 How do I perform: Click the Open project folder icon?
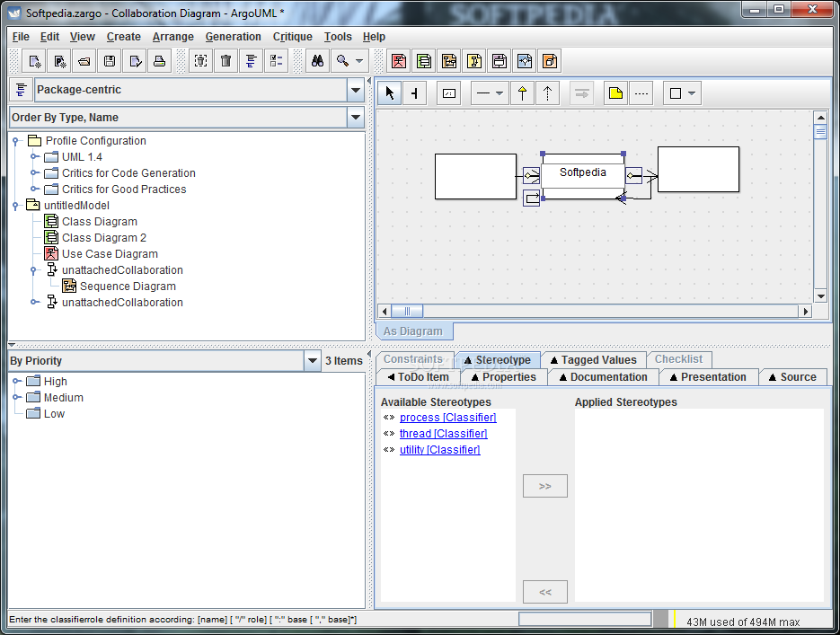(84, 61)
